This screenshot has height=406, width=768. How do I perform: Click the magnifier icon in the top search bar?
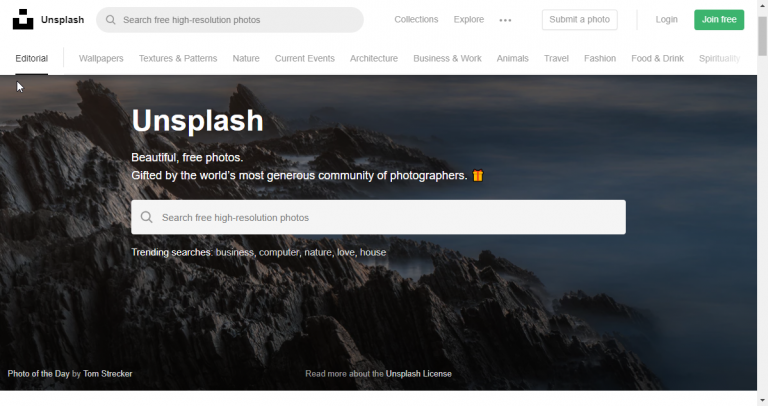click(111, 20)
